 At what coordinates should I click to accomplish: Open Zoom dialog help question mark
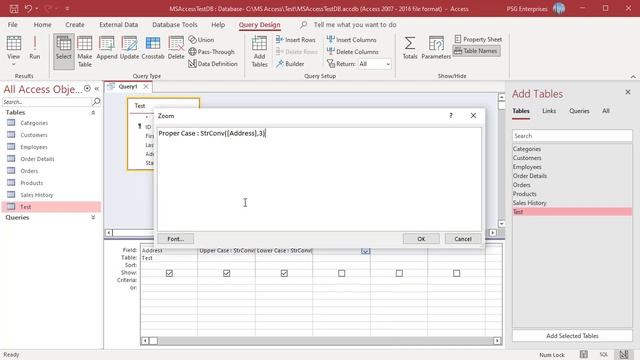click(x=451, y=116)
